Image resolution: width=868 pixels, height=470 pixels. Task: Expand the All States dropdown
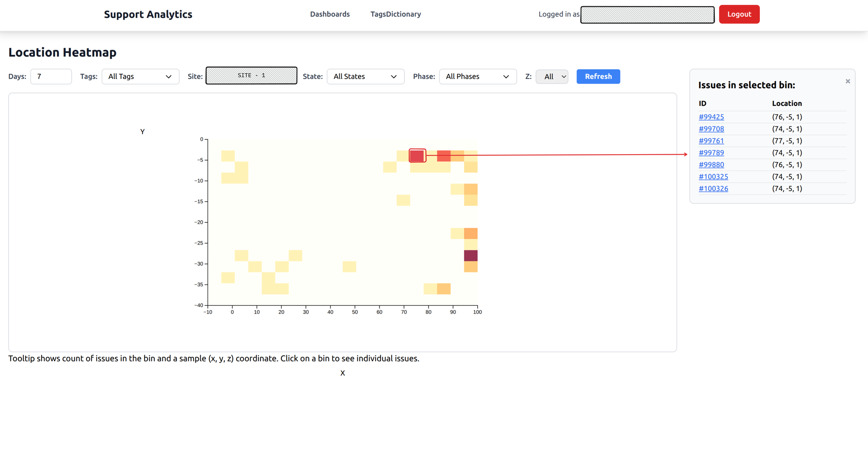(x=365, y=76)
